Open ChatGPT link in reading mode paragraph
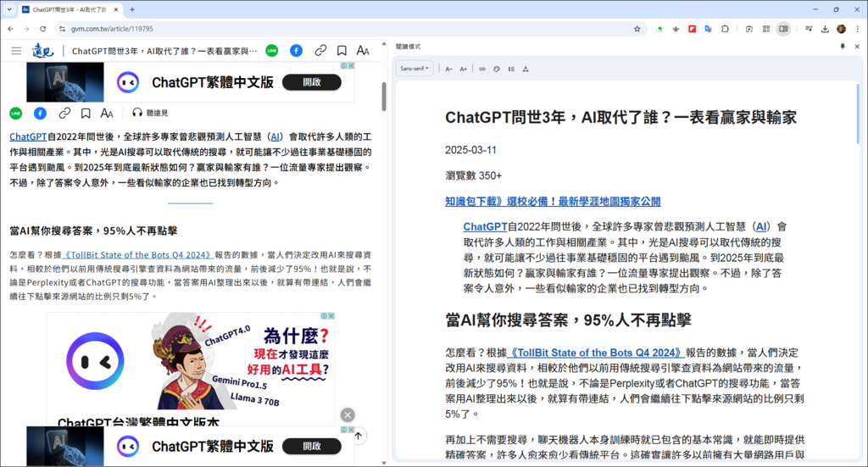 tap(486, 226)
